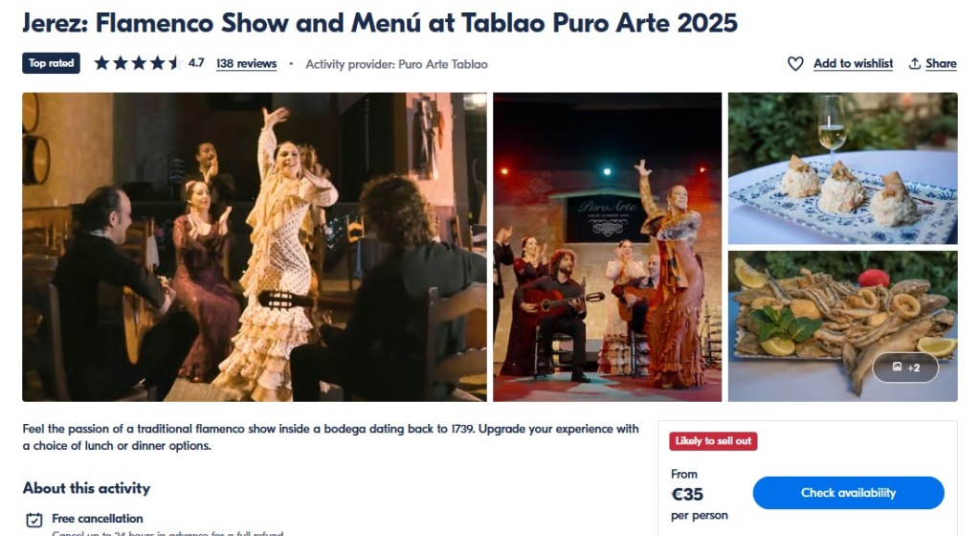This screenshot has height=536, width=980.
Task: Click the star rating icons
Action: point(138,63)
